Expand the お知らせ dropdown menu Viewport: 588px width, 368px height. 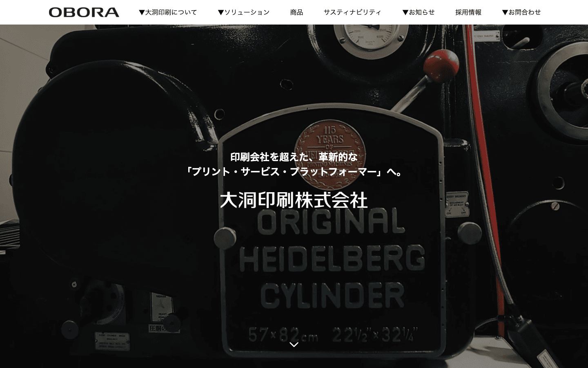click(x=419, y=12)
